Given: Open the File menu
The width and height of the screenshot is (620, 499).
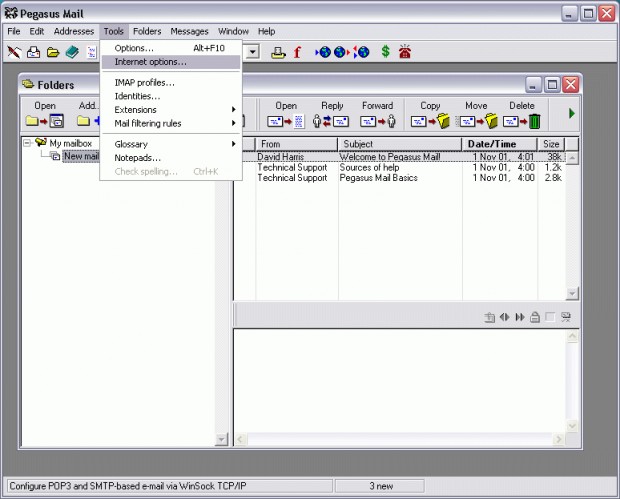Looking at the screenshot, I should pyautogui.click(x=14, y=31).
